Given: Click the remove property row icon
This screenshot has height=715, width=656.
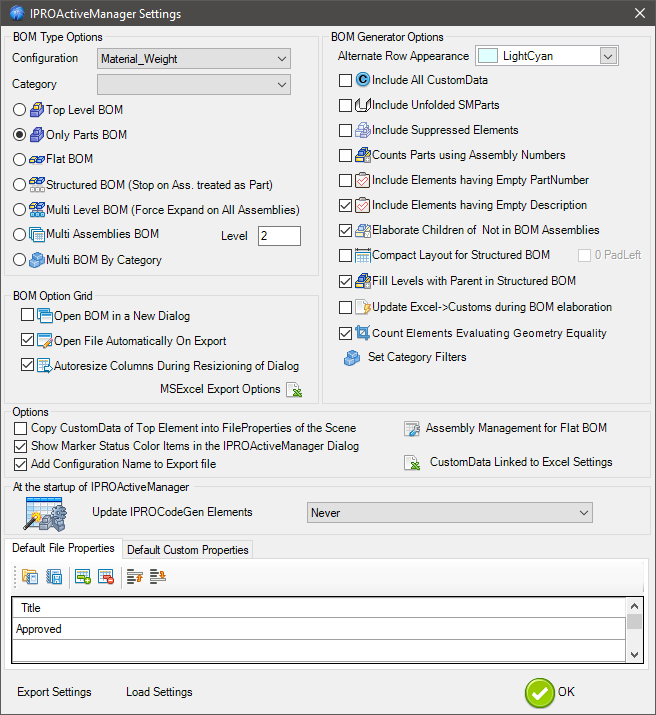Looking at the screenshot, I should tap(106, 577).
